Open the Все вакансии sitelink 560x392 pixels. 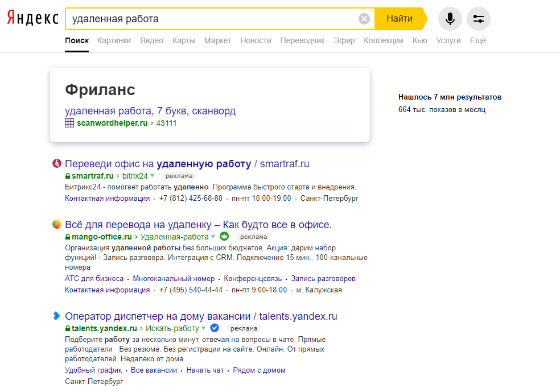pyautogui.click(x=154, y=370)
